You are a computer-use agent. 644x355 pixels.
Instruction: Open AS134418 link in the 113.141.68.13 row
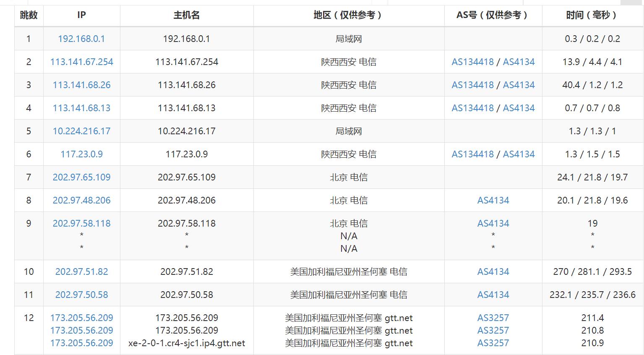tap(472, 108)
